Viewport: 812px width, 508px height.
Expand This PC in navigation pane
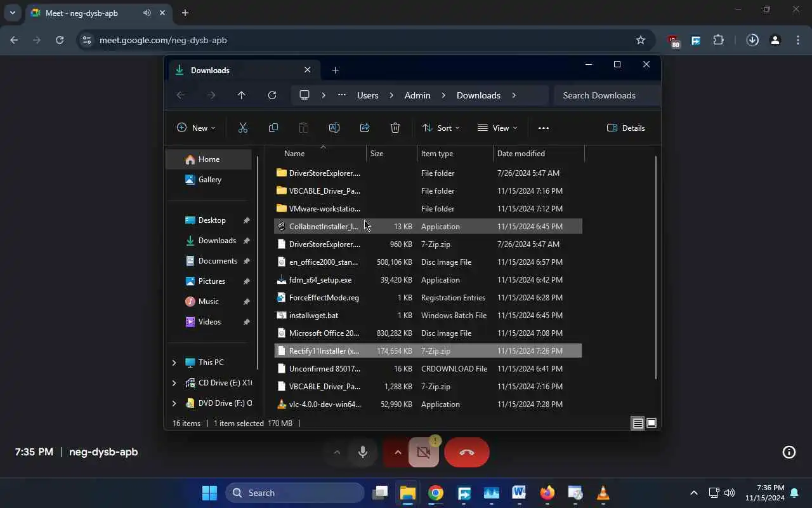pos(174,363)
